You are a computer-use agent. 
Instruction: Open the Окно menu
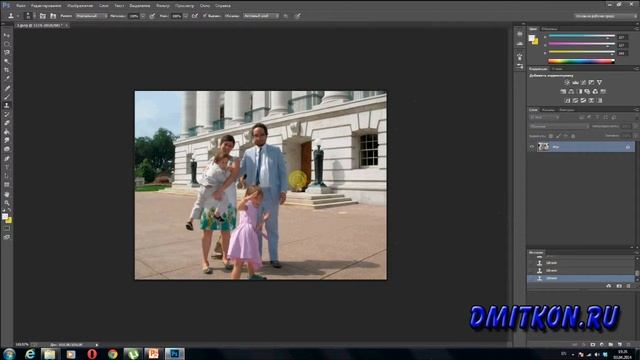(x=205, y=6)
